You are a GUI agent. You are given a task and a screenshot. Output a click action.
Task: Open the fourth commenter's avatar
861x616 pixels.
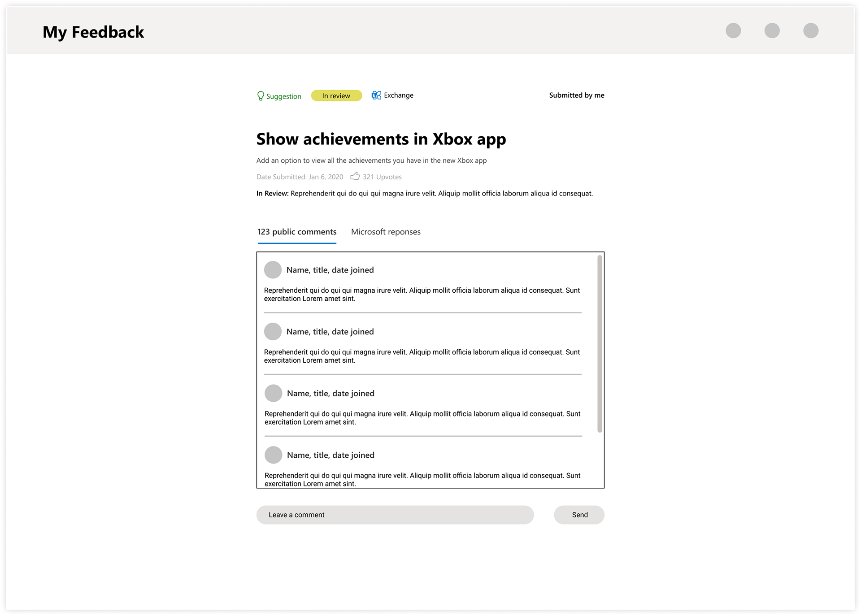(273, 455)
